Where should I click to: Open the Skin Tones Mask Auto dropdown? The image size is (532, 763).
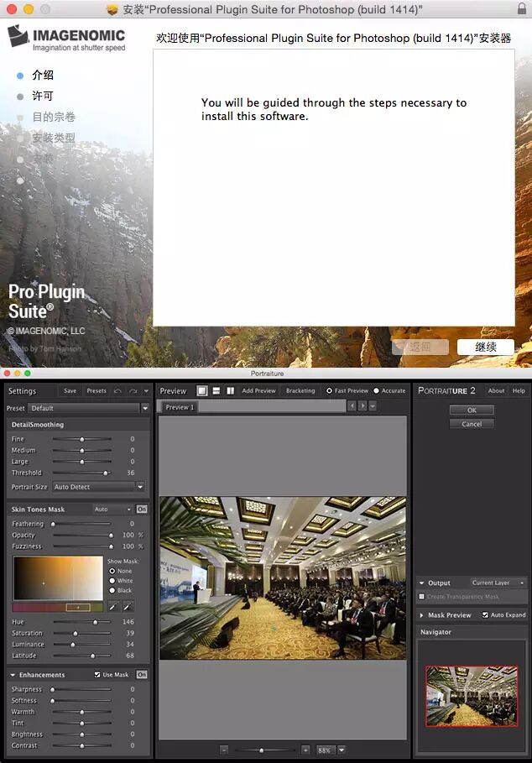(x=112, y=509)
